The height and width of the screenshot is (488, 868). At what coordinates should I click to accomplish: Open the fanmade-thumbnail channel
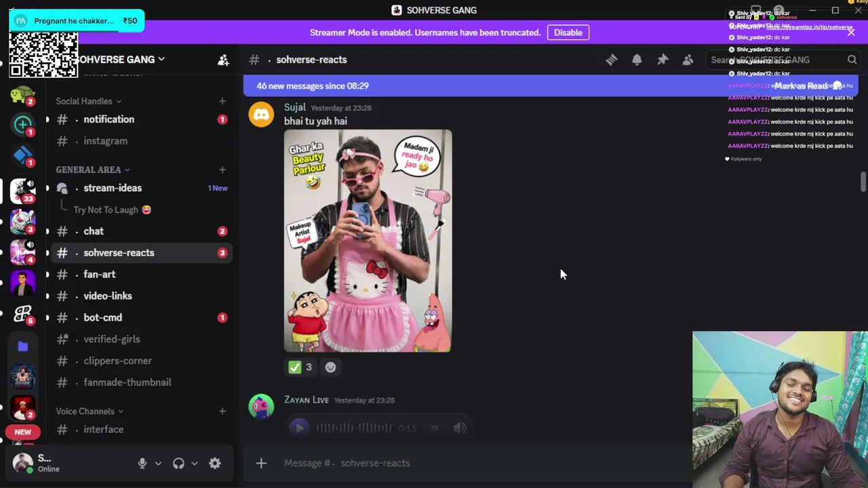tap(141, 382)
